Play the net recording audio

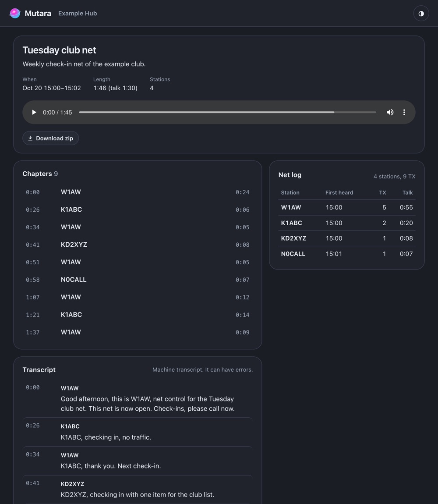point(34,112)
